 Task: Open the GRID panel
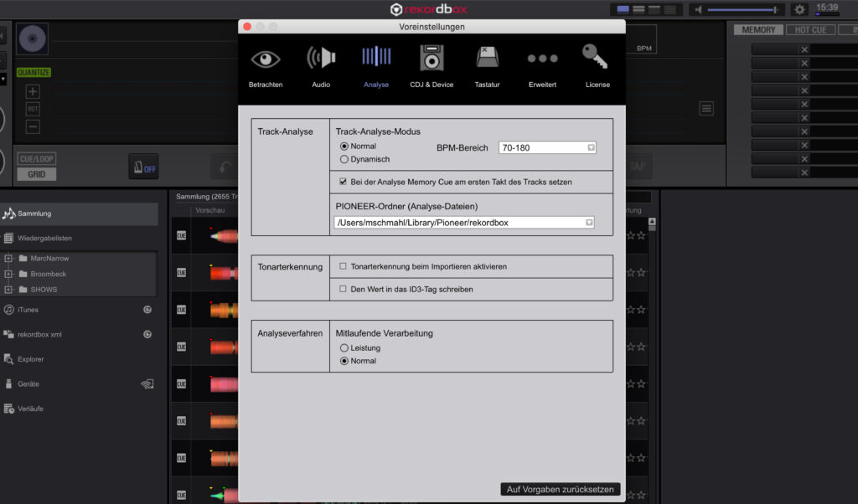[37, 174]
